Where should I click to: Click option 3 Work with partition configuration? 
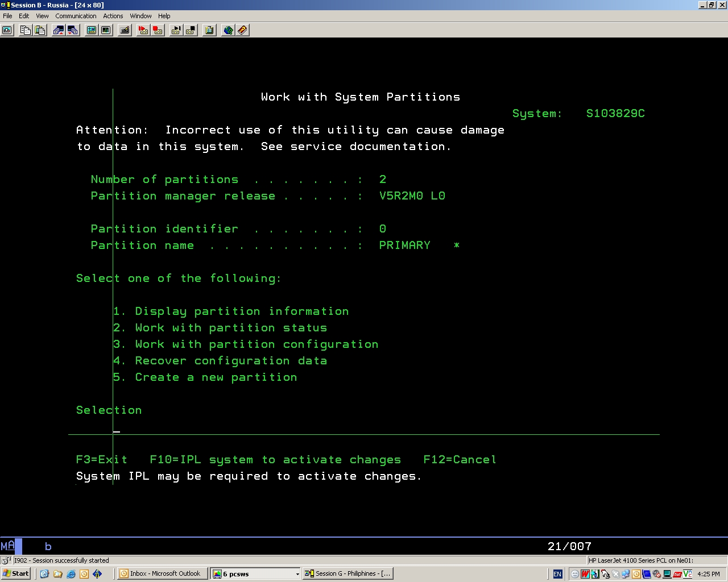point(246,344)
